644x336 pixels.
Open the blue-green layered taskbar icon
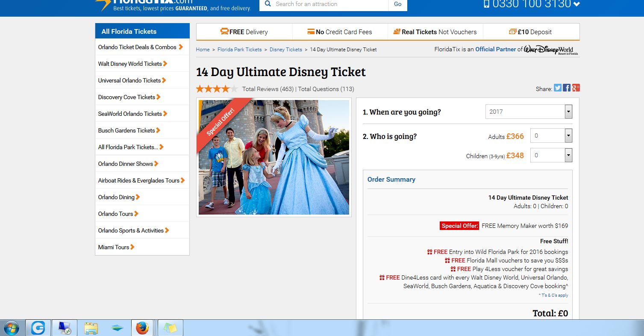tap(117, 328)
